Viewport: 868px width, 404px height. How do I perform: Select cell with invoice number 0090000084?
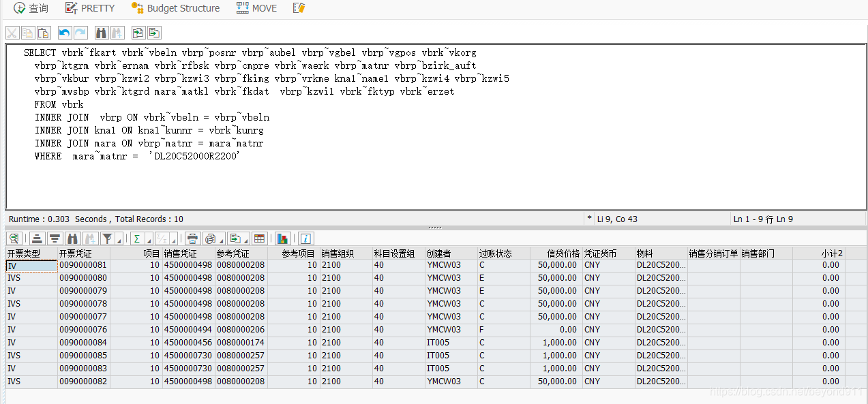click(84, 343)
